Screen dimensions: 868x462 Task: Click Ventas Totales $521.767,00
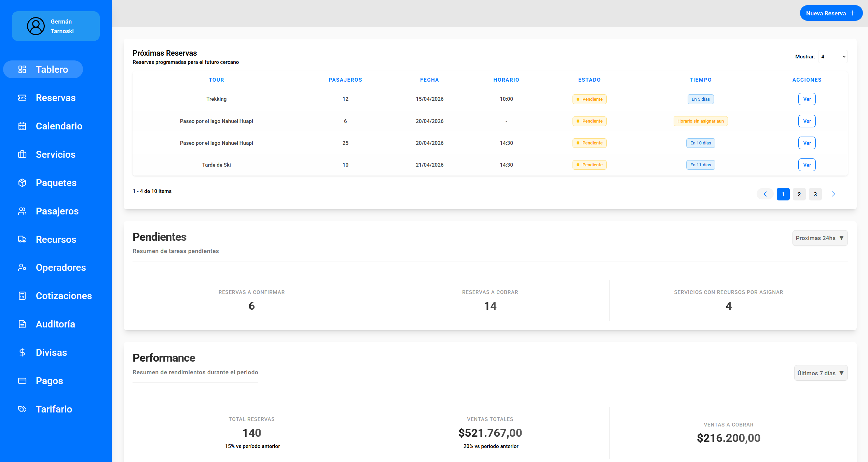[490, 433]
